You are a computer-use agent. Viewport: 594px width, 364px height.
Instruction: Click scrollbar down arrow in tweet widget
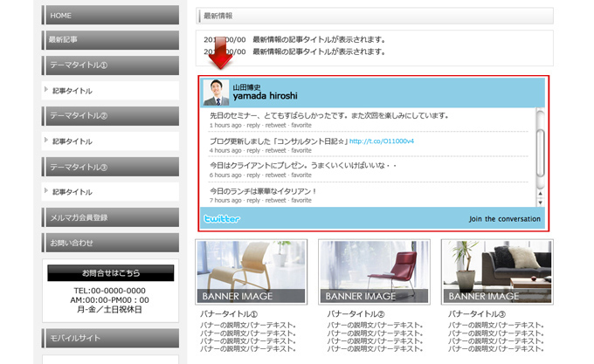[540, 202]
